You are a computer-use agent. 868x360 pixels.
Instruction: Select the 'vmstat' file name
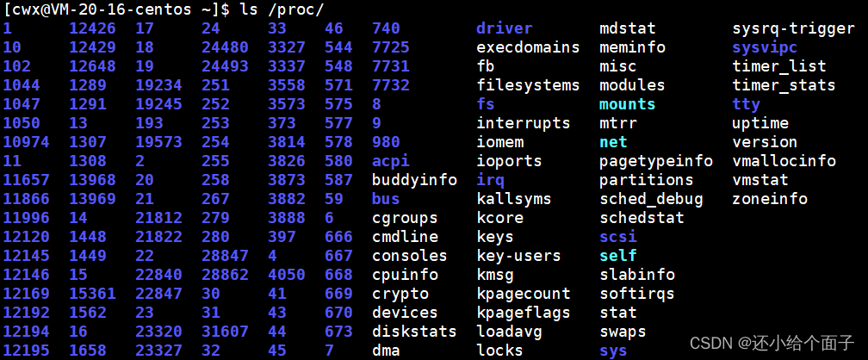(x=760, y=180)
